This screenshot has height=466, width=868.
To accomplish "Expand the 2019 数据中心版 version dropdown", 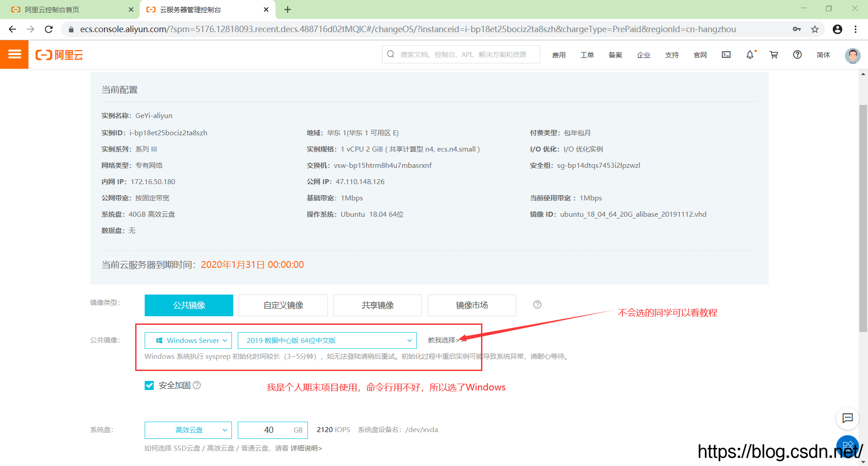I will point(327,340).
